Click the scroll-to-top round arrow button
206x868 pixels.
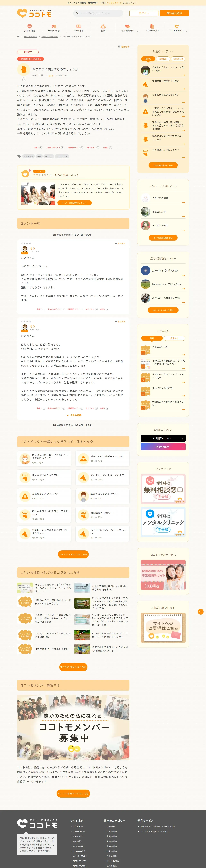[x=200, y=612]
